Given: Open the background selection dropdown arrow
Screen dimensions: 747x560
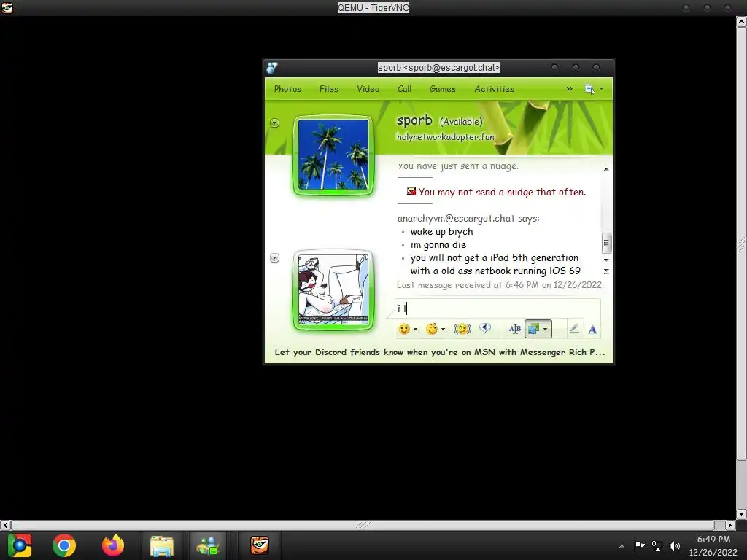Looking at the screenshot, I should pos(546,329).
